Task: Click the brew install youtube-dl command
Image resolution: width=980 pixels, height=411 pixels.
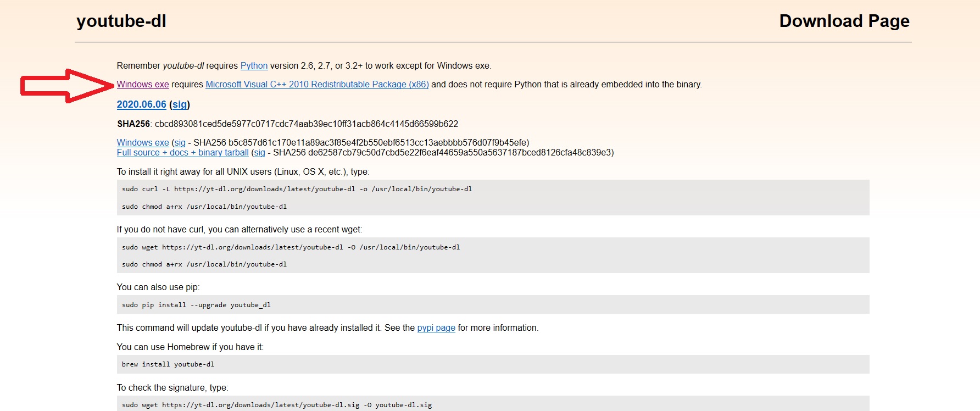Action: pyautogui.click(x=168, y=364)
